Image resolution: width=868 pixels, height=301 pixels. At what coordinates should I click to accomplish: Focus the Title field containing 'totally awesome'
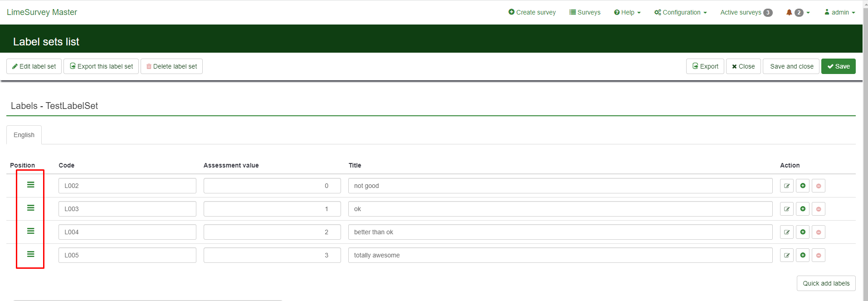(x=560, y=255)
